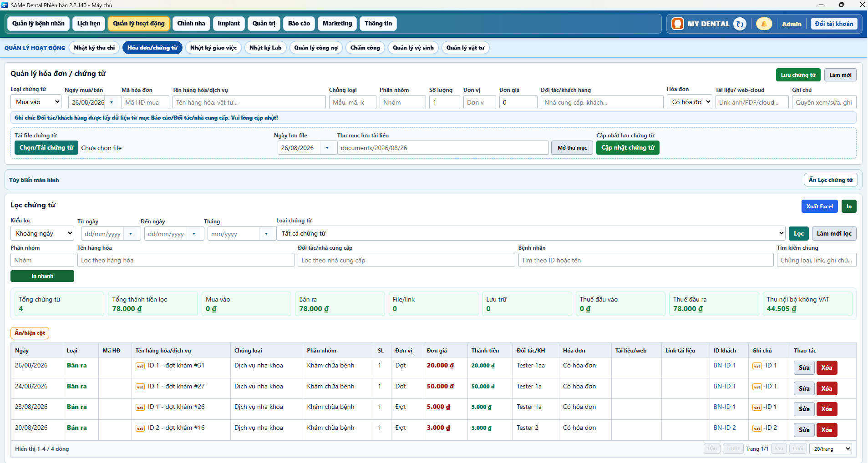The height and width of the screenshot is (463, 868).
Task: Open Loại chứng từ Mua vào dropdown
Action: tap(36, 102)
